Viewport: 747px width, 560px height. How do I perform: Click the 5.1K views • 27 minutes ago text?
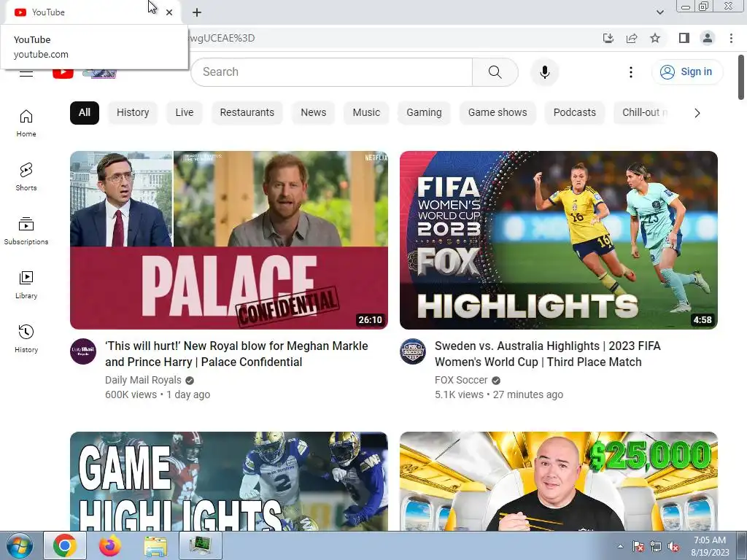(x=499, y=394)
